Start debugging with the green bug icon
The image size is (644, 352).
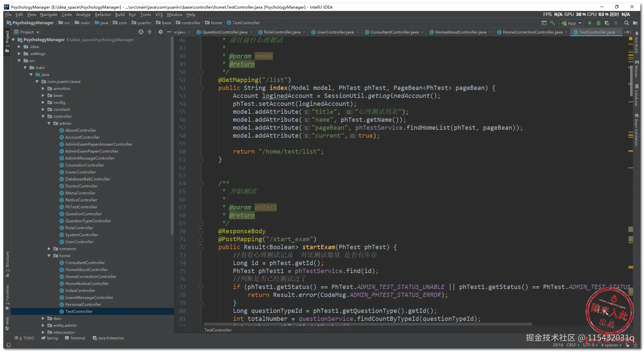598,23
